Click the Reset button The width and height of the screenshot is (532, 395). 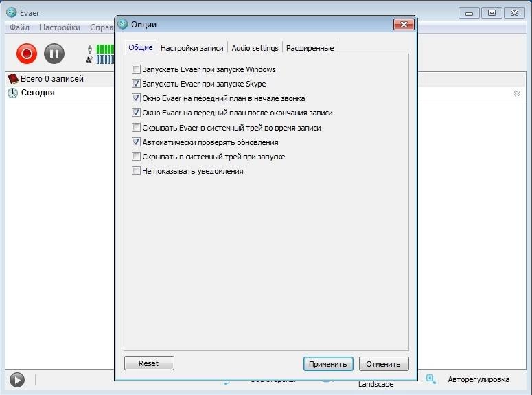point(149,363)
